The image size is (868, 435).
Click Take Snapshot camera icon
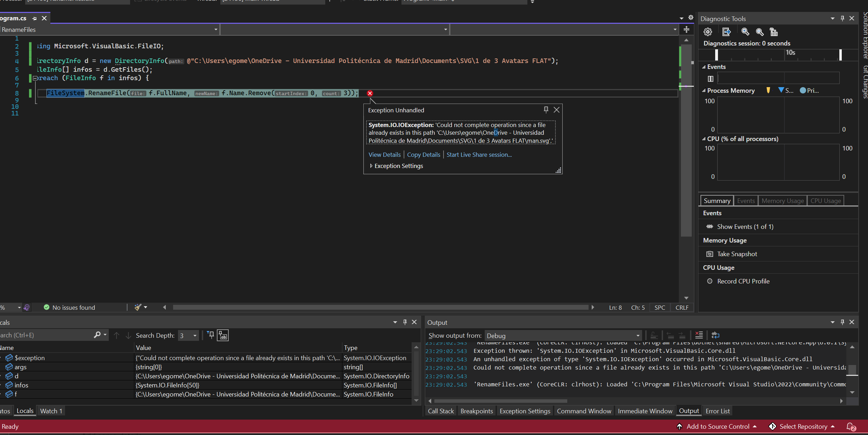click(710, 254)
